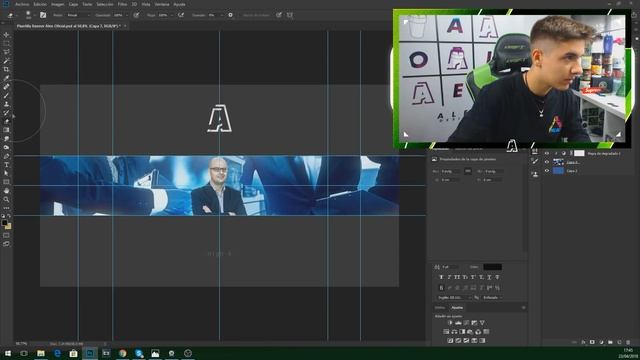640x360 pixels.
Task: Select the Rectangle shape tool
Action: (6, 182)
